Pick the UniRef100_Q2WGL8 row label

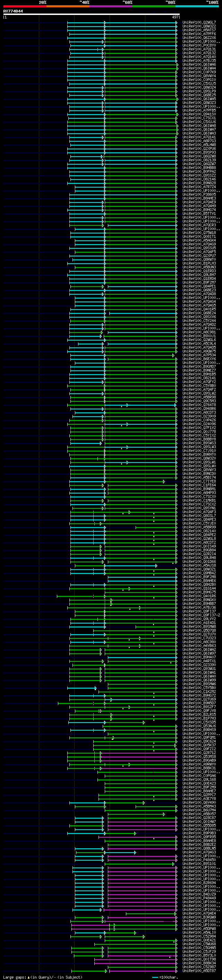point(199,539)
